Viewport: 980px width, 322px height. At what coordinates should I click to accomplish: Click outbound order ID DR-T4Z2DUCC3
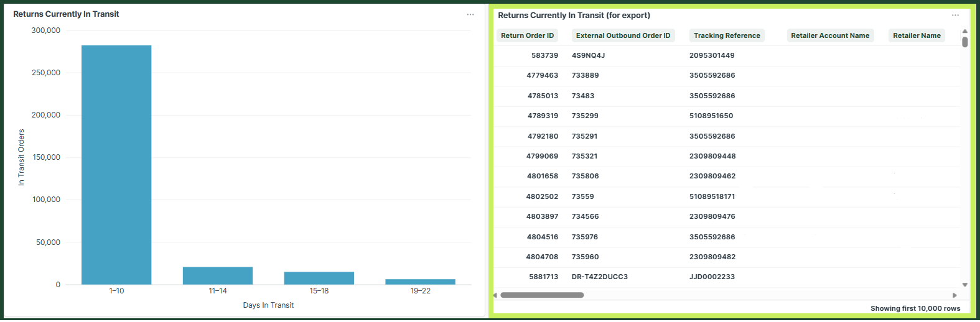coord(600,277)
